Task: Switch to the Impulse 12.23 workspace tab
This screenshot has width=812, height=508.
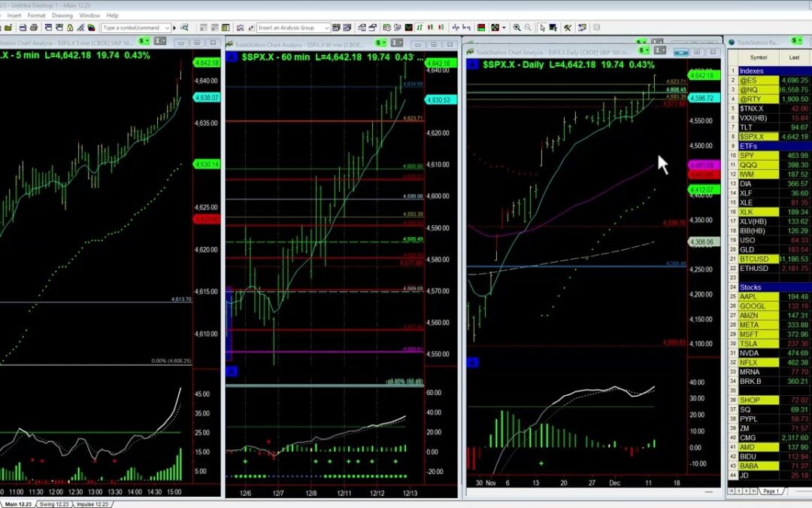Action: pyautogui.click(x=92, y=503)
